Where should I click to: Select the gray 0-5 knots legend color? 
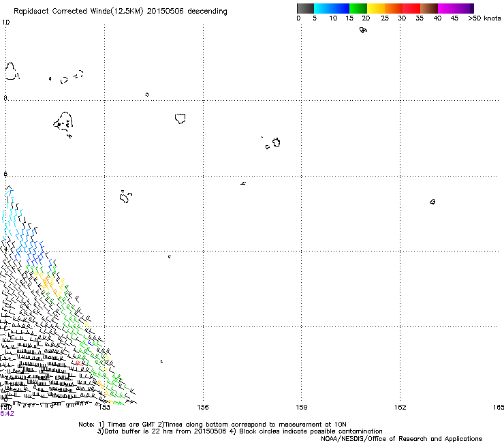tap(305, 8)
